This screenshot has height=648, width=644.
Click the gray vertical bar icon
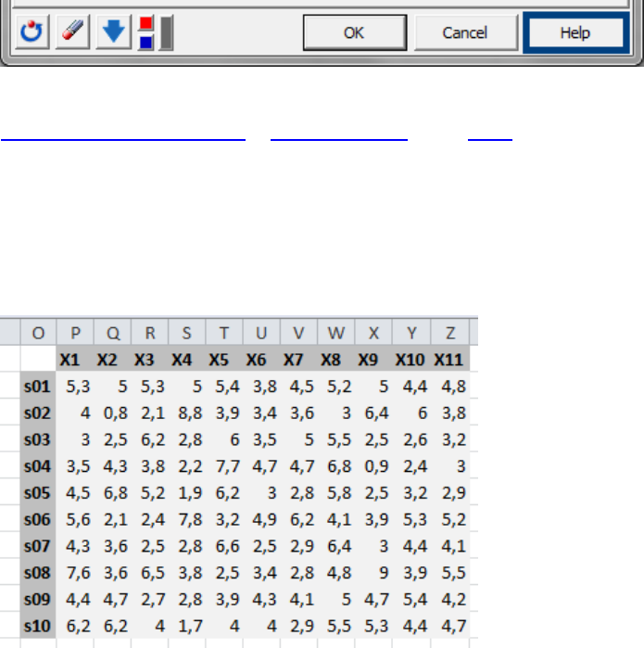(x=167, y=32)
